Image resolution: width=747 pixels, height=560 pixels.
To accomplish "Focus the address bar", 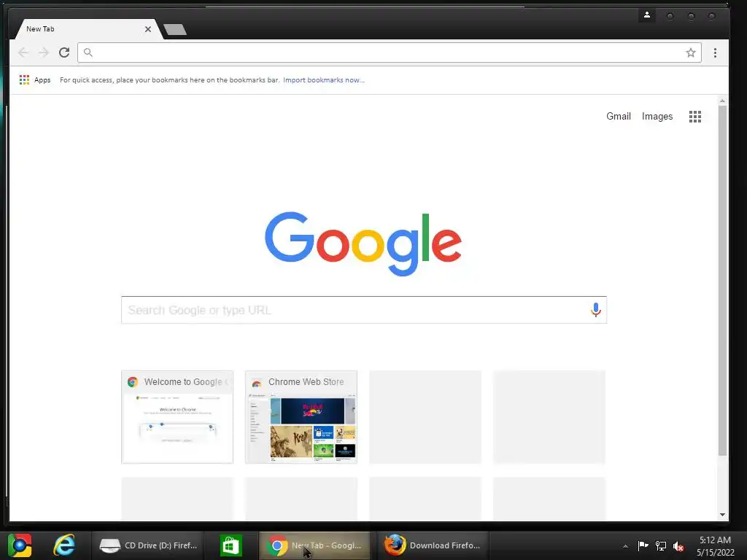I will click(390, 52).
